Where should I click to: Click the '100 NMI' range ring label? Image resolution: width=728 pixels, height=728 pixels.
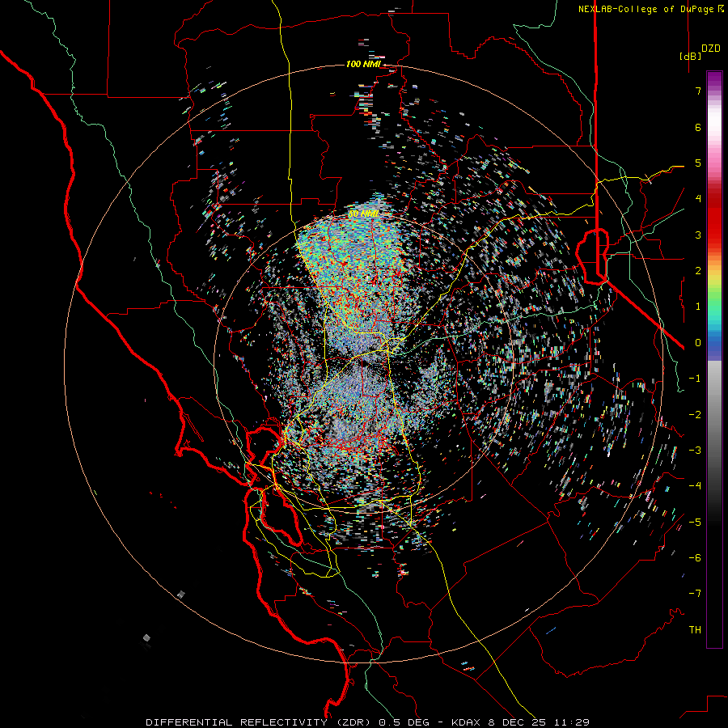tap(363, 64)
